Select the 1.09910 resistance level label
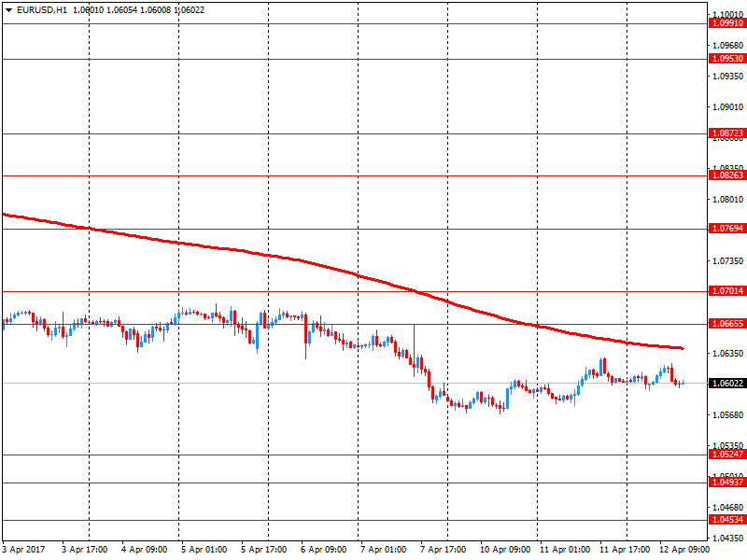 pyautogui.click(x=727, y=23)
